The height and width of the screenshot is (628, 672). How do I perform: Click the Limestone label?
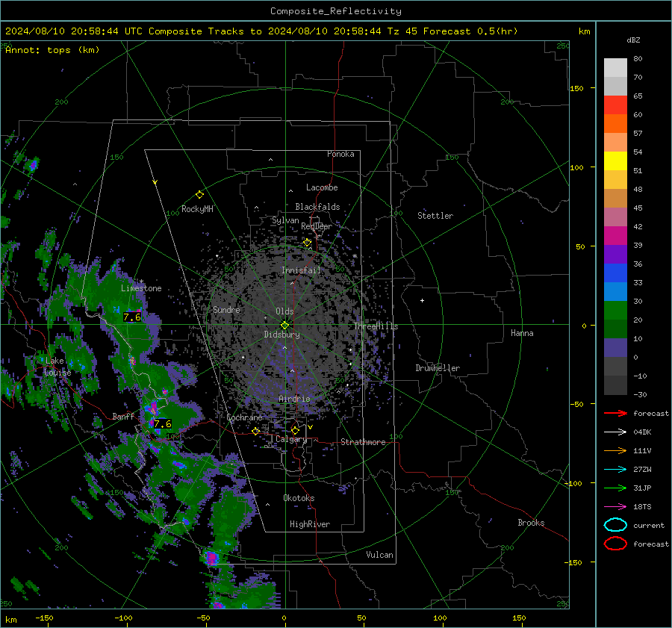click(141, 288)
